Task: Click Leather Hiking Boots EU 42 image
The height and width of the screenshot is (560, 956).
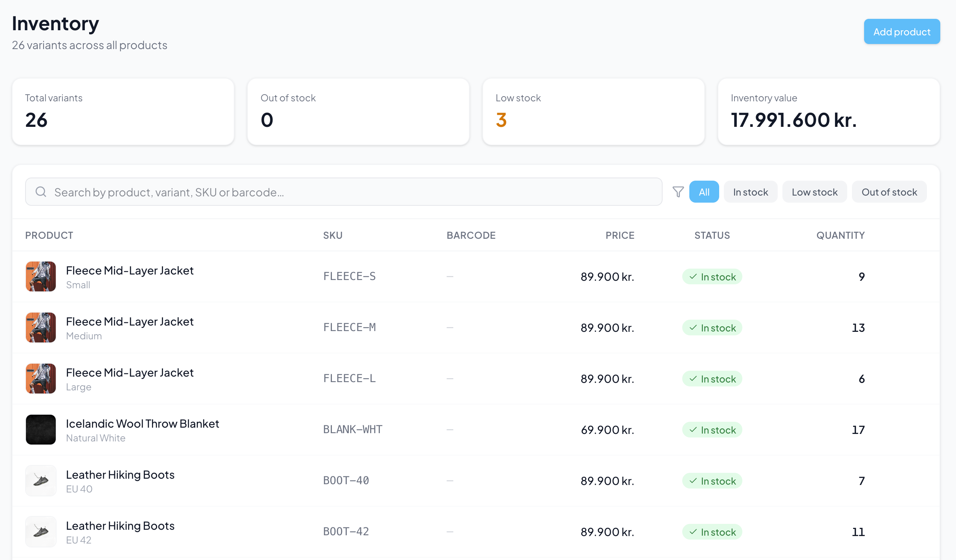Action: pos(41,532)
